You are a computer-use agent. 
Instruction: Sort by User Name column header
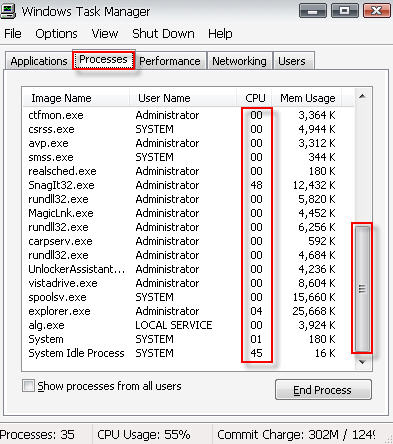point(183,98)
